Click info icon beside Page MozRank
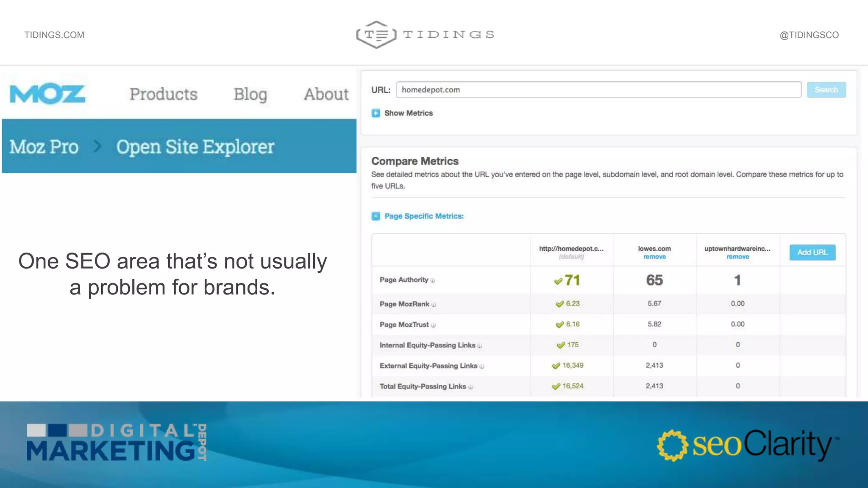The width and height of the screenshot is (868, 488). tap(434, 305)
